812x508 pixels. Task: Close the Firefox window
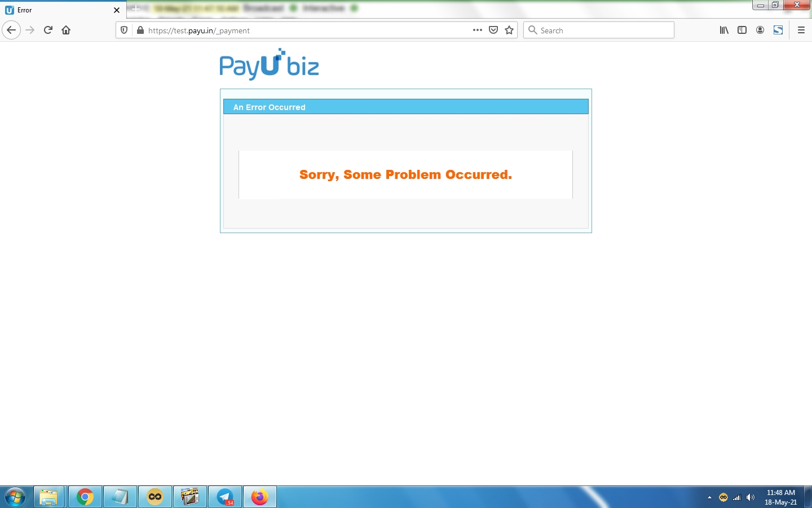[797, 5]
